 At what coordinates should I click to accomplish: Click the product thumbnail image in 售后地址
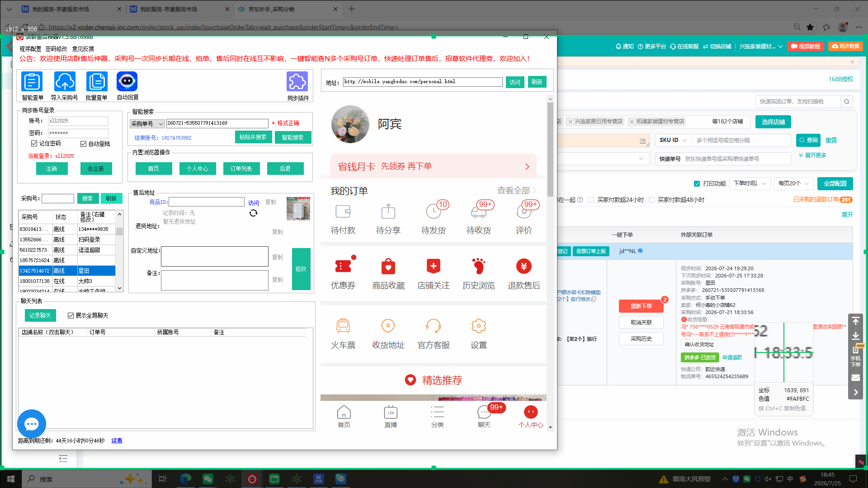(298, 209)
